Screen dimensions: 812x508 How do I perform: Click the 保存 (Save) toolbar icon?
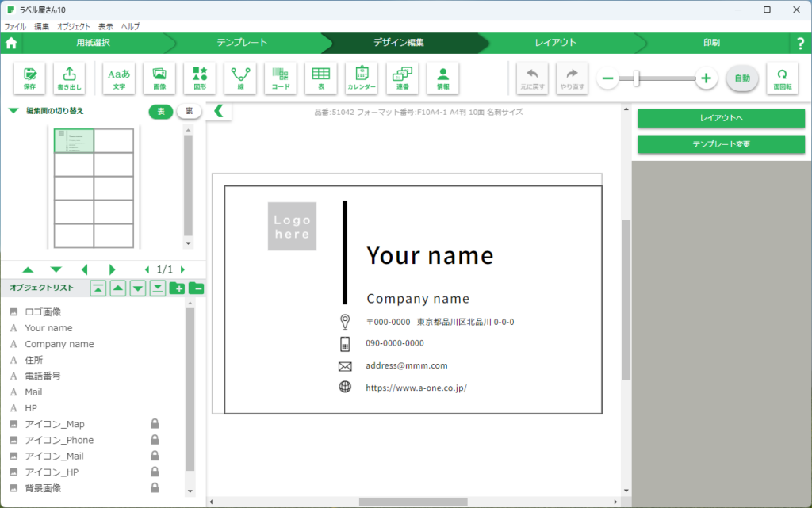tap(29, 78)
